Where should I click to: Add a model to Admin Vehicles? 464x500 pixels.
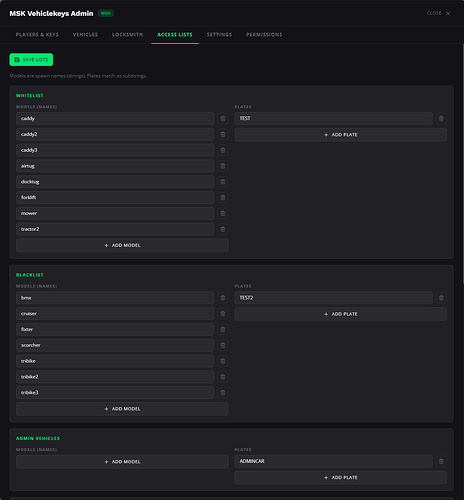(122, 462)
